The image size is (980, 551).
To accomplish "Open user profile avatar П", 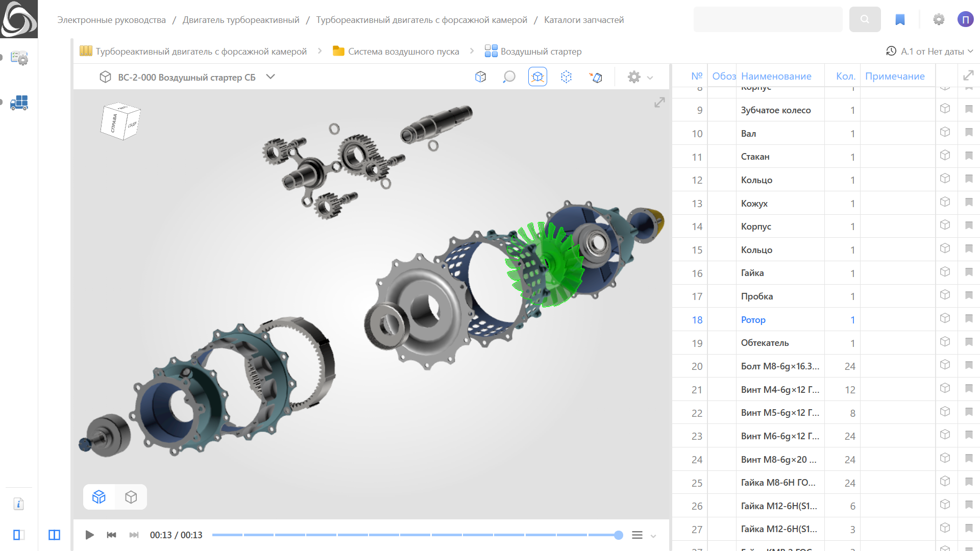I will [x=965, y=19].
